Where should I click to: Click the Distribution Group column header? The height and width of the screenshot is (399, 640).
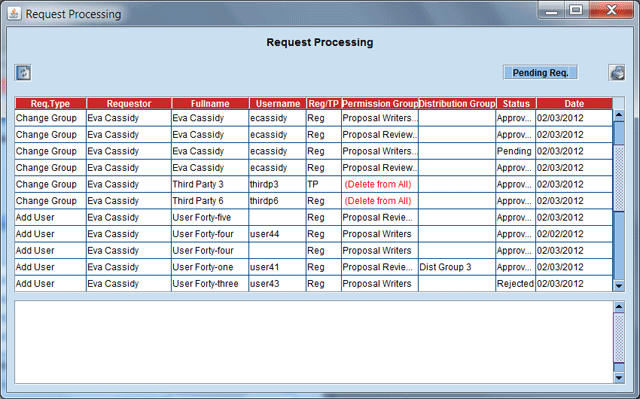[x=457, y=104]
